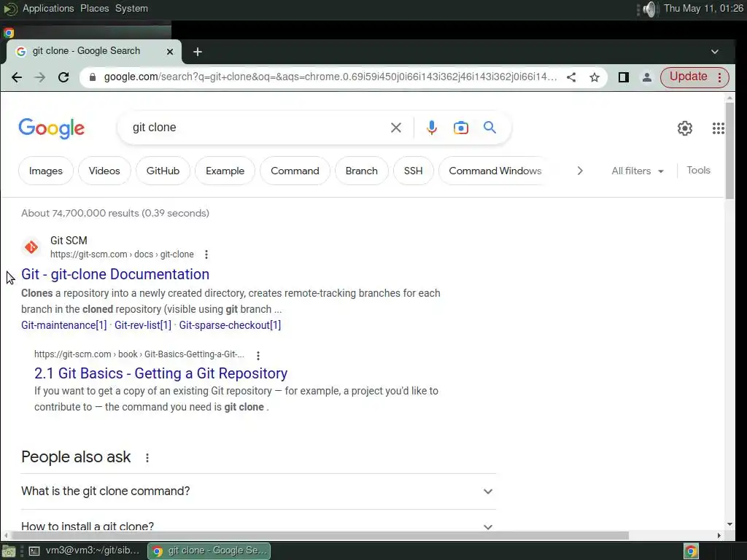
Task: Click the padlock site info icon
Action: [x=93, y=77]
